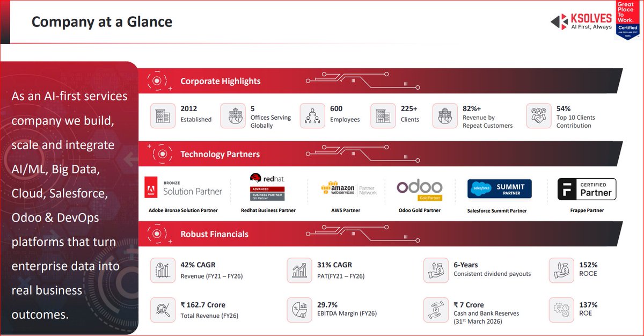Click the 225+ Clients text
Screen dimensions: 644x336
click(x=411, y=114)
